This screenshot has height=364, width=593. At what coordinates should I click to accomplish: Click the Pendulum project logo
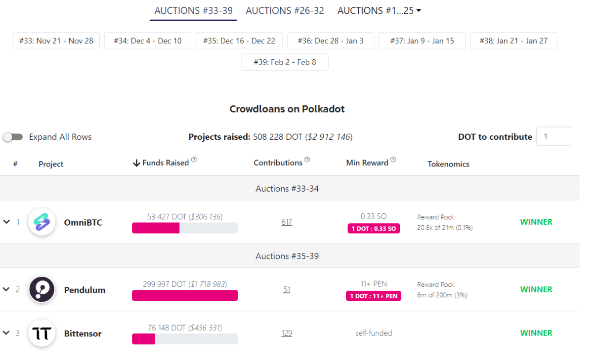42,289
